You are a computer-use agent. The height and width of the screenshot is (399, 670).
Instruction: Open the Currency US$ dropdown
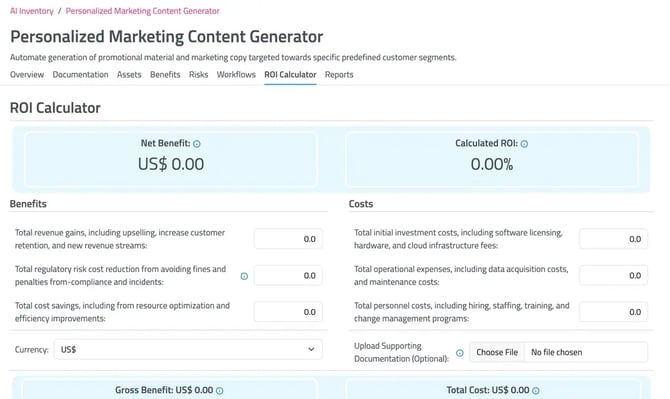188,349
